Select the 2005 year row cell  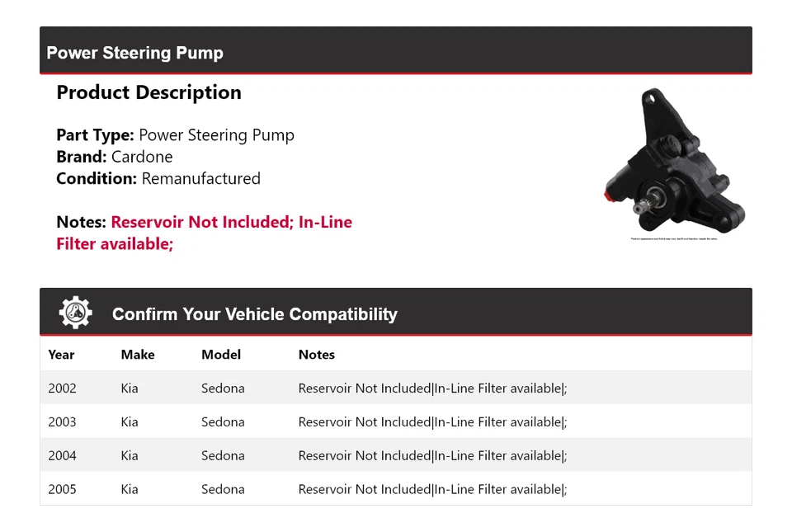62,489
